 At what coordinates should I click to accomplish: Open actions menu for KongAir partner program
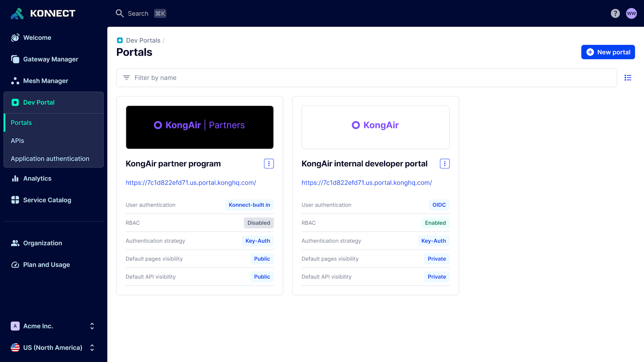click(269, 164)
